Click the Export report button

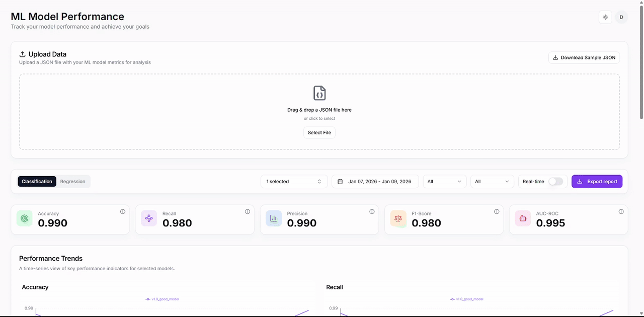(x=597, y=181)
